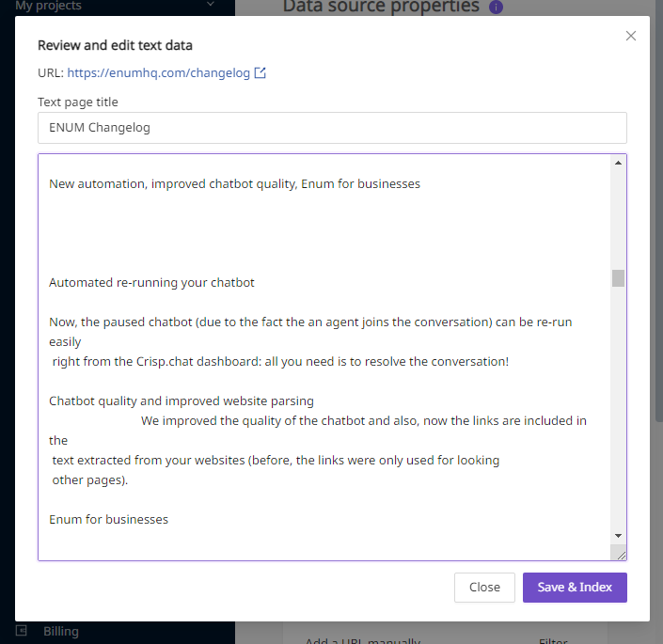
Task: Click the text area scrollbar thumb
Action: 618,278
